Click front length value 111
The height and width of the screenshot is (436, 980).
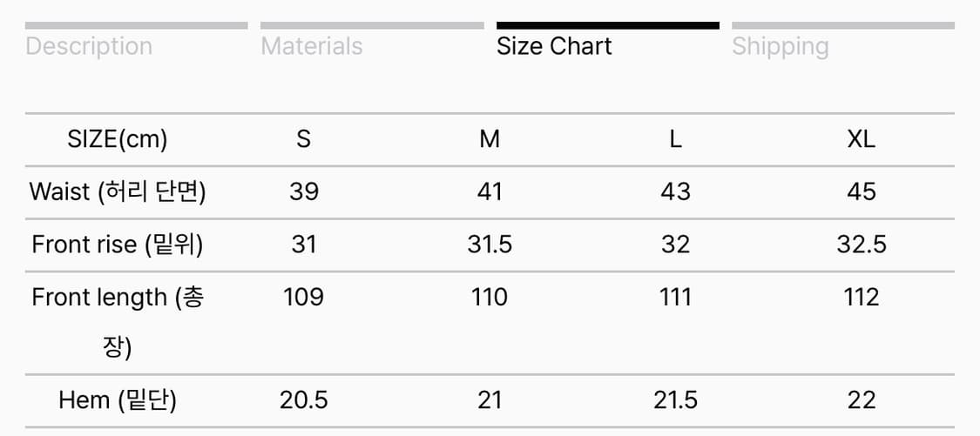[x=675, y=298]
